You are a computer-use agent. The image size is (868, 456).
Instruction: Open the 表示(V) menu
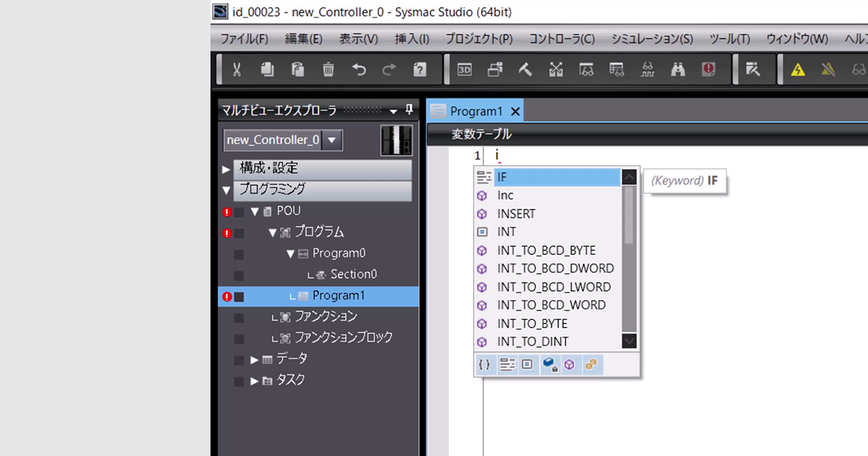click(359, 38)
